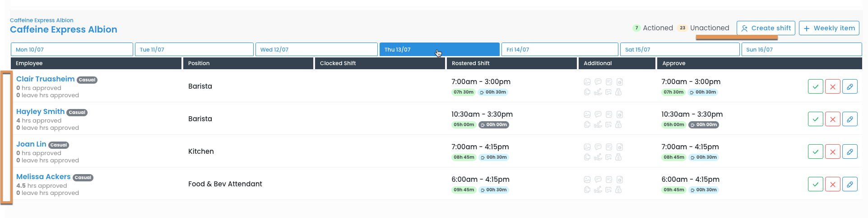The width and height of the screenshot is (868, 218).
Task: Click the comment bubble icon in Clair Truasheim's row
Action: click(x=598, y=82)
